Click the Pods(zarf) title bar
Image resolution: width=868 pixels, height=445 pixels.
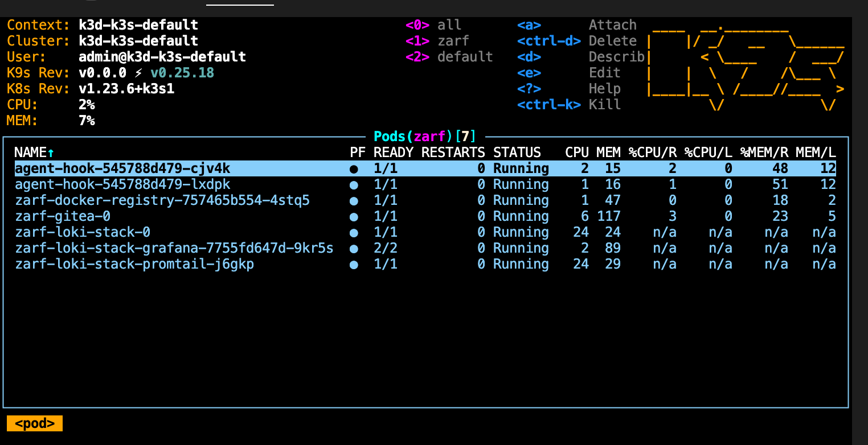click(x=424, y=137)
